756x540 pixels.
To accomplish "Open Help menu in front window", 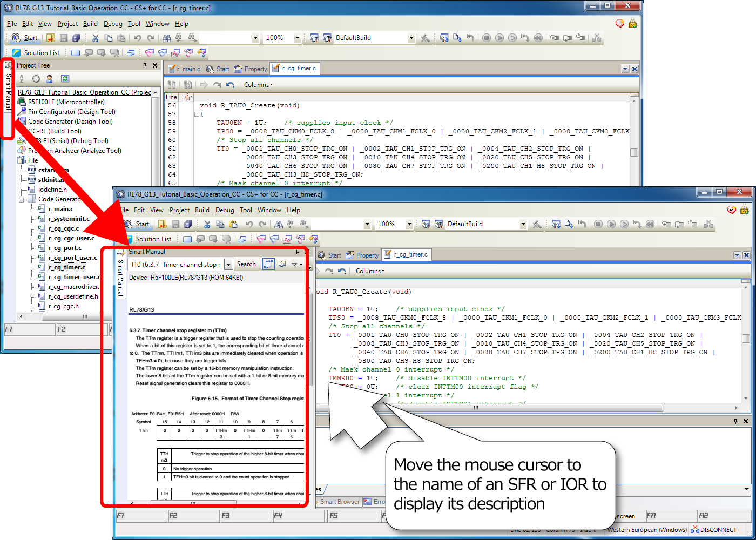I will coord(293,210).
